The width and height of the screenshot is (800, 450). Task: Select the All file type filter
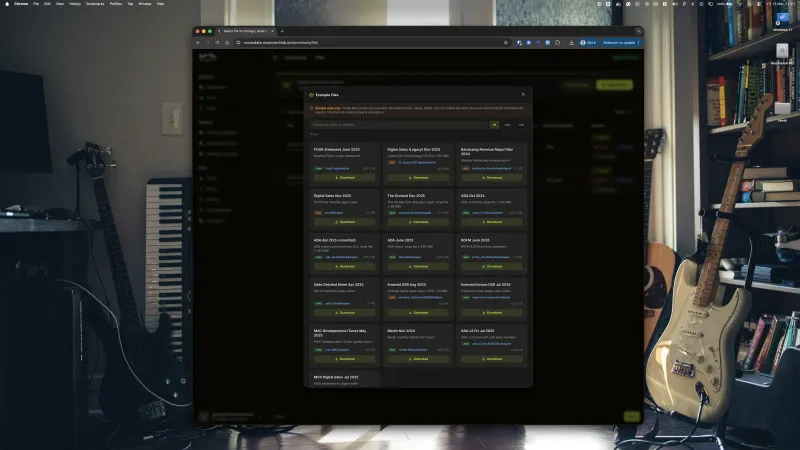tap(494, 125)
